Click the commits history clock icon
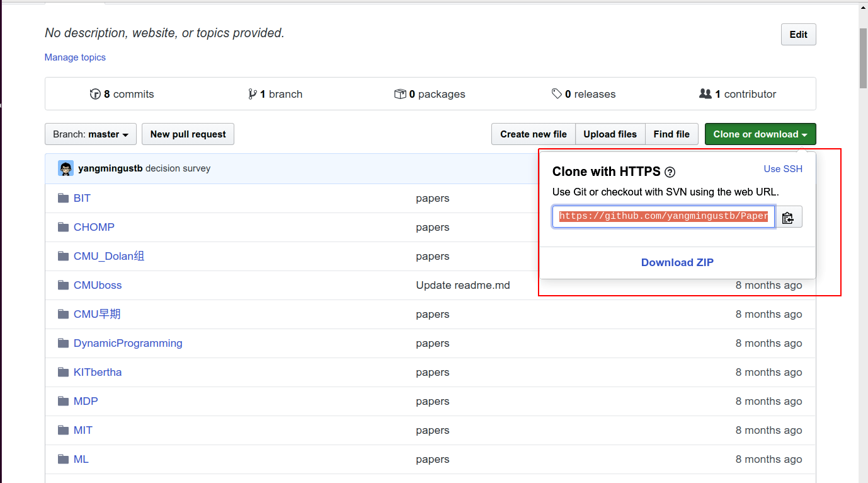This screenshot has width=868, height=483. [x=95, y=94]
